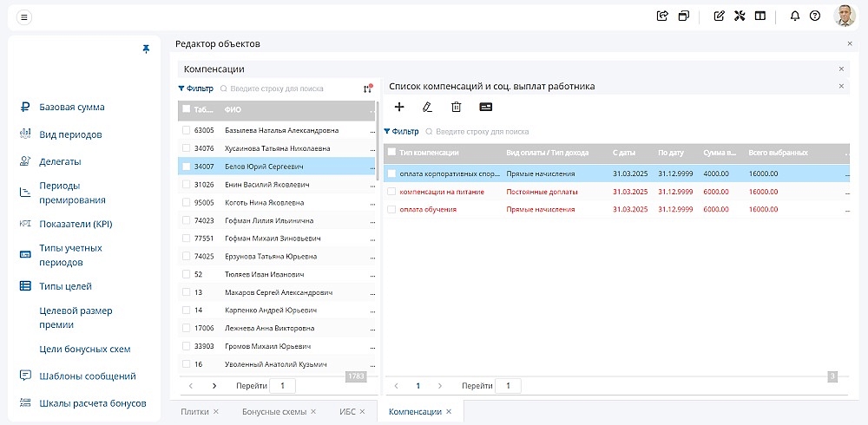Open Фильтр in the employee list panel

(195, 88)
